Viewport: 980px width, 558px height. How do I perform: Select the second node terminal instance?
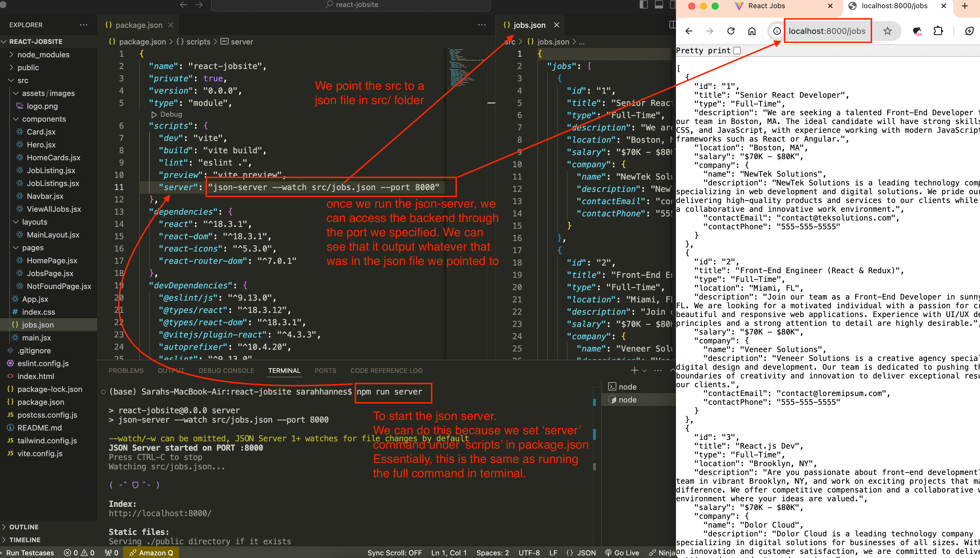pos(638,400)
